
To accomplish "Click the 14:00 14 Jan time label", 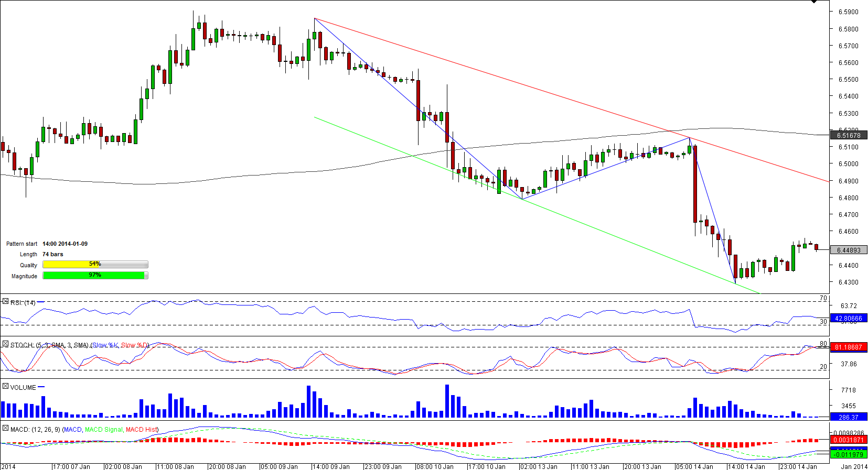I will coord(747,467).
